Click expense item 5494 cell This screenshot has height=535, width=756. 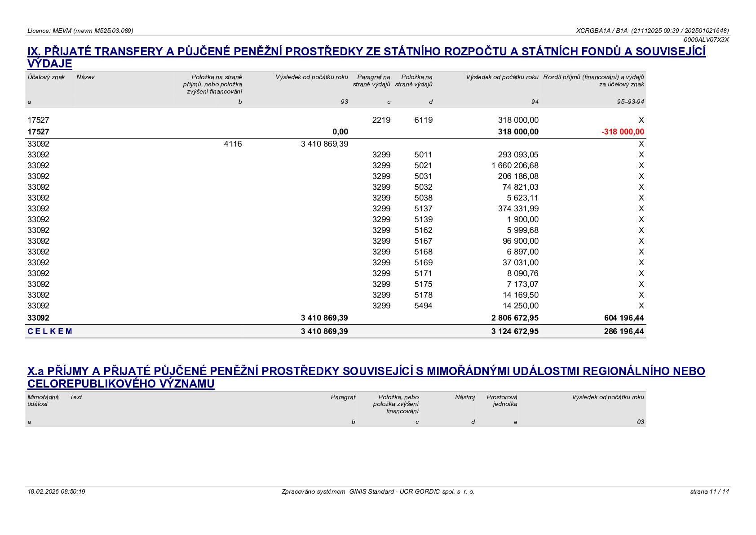[423, 306]
